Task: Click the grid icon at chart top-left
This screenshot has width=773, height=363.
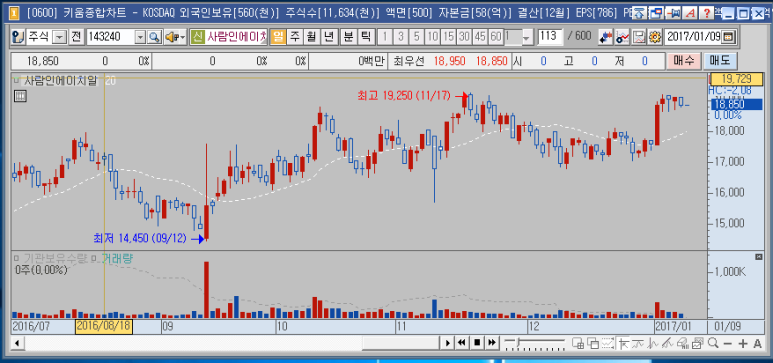Action: (20, 96)
